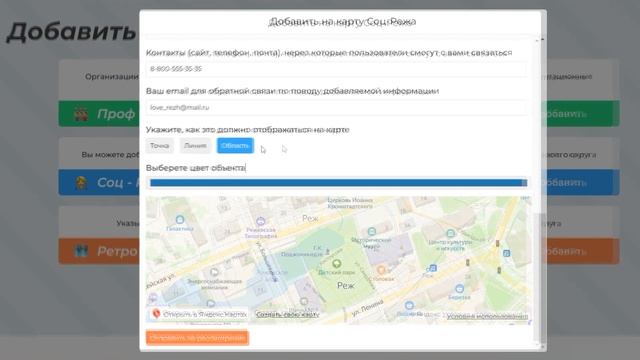Click the Yandex pin icon in map footer
Screen dimensions: 640x360
pyautogui.click(x=156, y=313)
